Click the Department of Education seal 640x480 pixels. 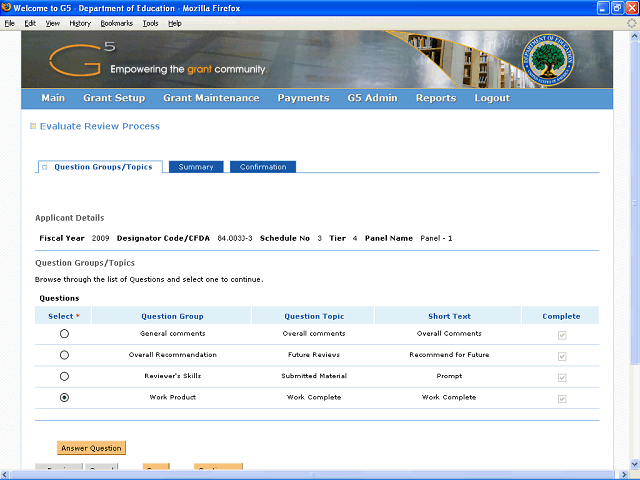553,60
